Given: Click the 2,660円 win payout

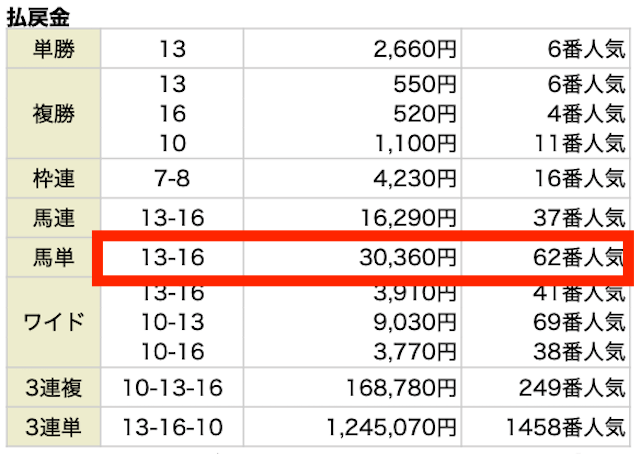Looking at the screenshot, I should [414, 49].
